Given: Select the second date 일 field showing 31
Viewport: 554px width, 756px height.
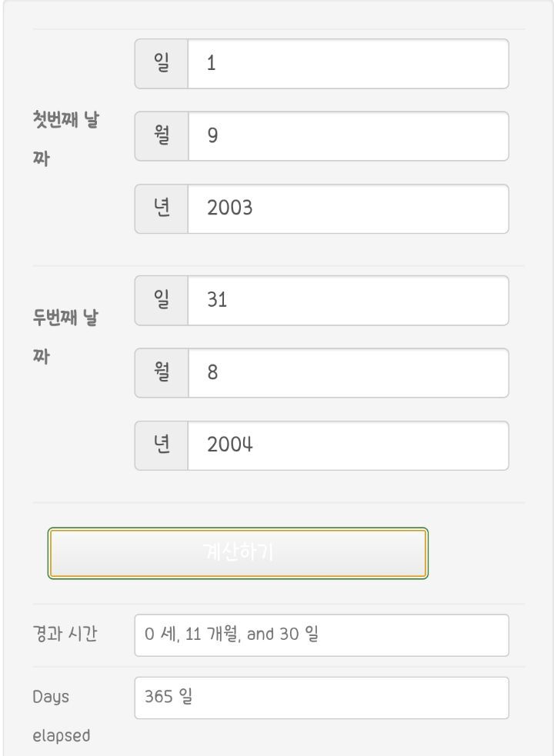Looking at the screenshot, I should coord(346,300).
